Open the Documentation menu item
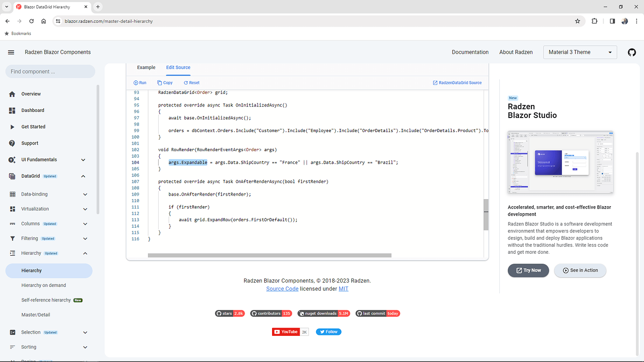The image size is (644, 362). pos(470,52)
